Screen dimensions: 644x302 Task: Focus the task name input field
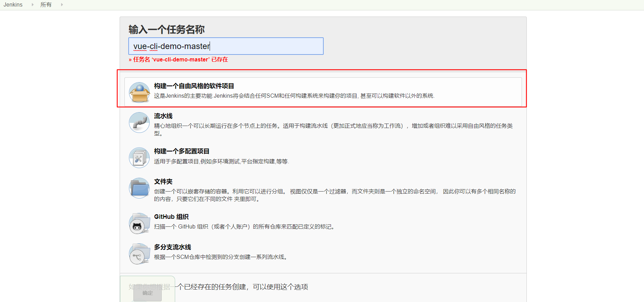pyautogui.click(x=226, y=46)
